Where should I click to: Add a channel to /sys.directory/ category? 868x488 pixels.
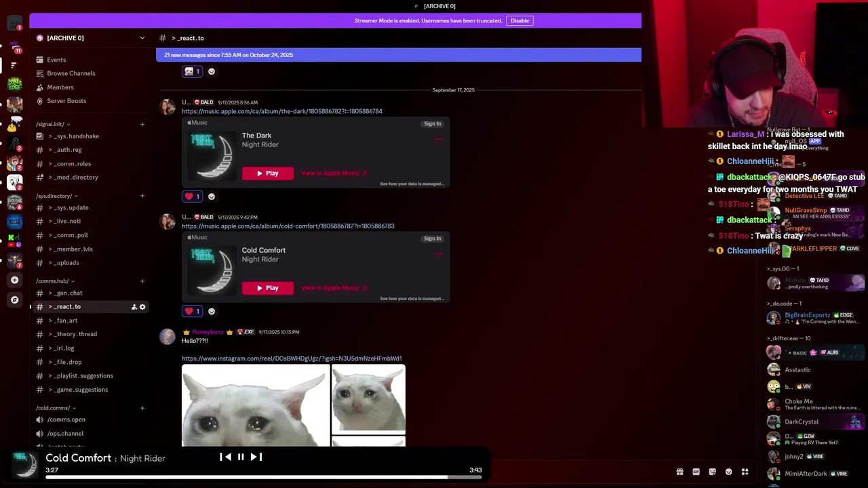[142, 196]
